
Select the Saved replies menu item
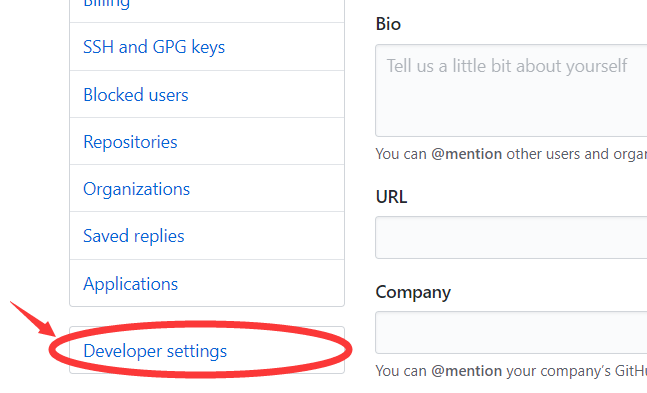click(x=207, y=236)
